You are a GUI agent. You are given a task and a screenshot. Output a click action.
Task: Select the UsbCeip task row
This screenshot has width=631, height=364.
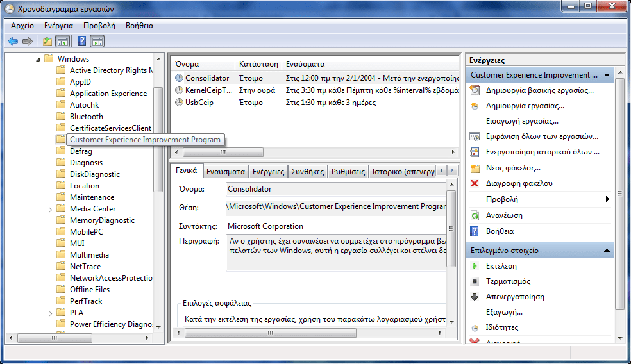click(x=199, y=103)
